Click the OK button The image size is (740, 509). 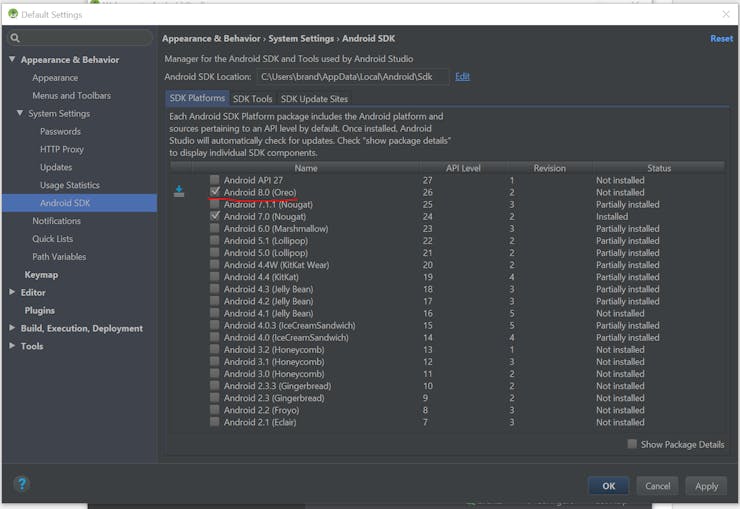tap(608, 486)
